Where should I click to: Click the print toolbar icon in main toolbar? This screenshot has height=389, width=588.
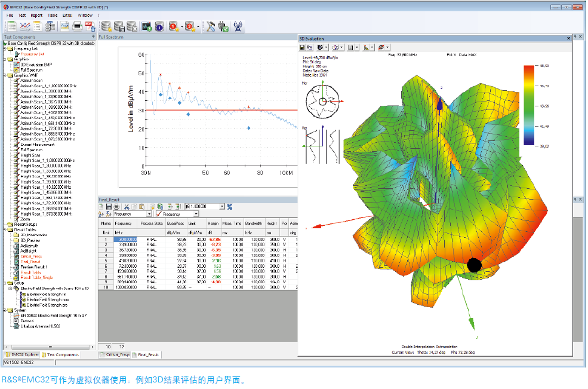tap(77, 26)
